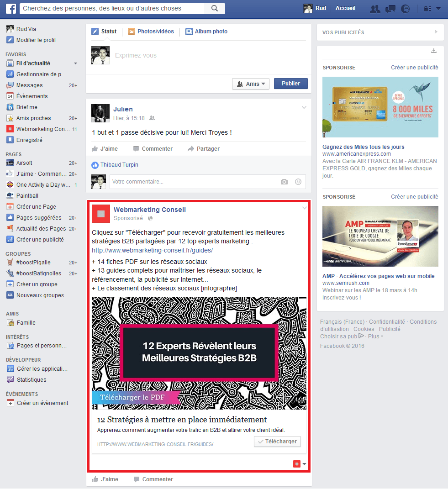Expand options on Julien's post chevron

[x=304, y=107]
